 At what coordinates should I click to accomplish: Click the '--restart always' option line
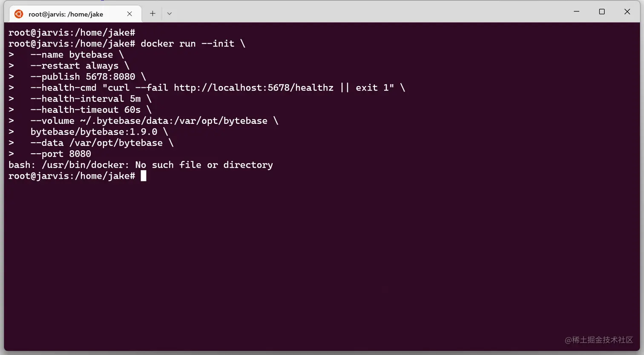74,66
